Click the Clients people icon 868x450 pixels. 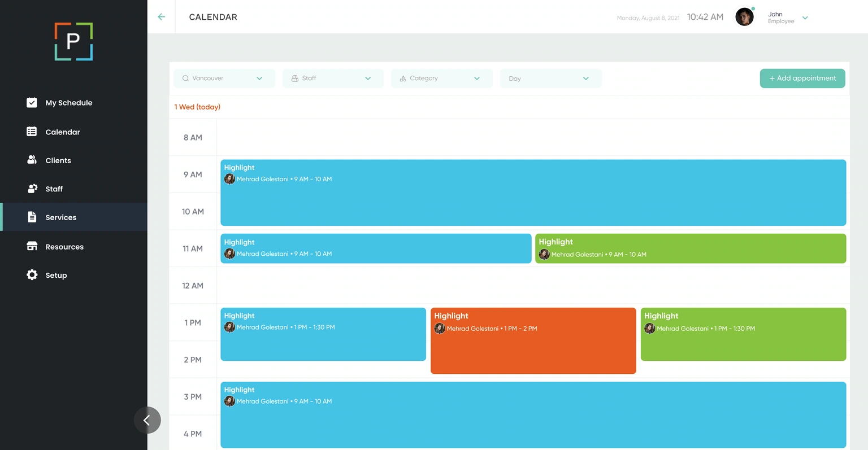pyautogui.click(x=32, y=160)
